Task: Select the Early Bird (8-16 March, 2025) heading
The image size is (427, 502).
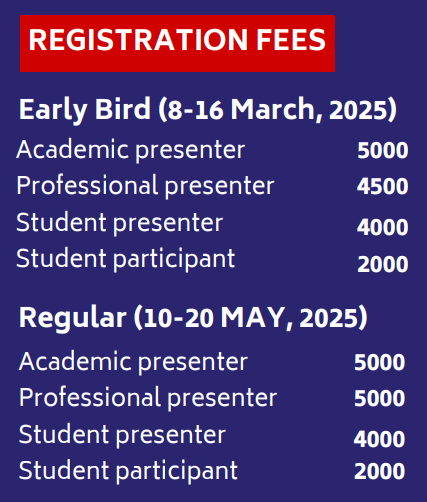Action: tap(208, 109)
